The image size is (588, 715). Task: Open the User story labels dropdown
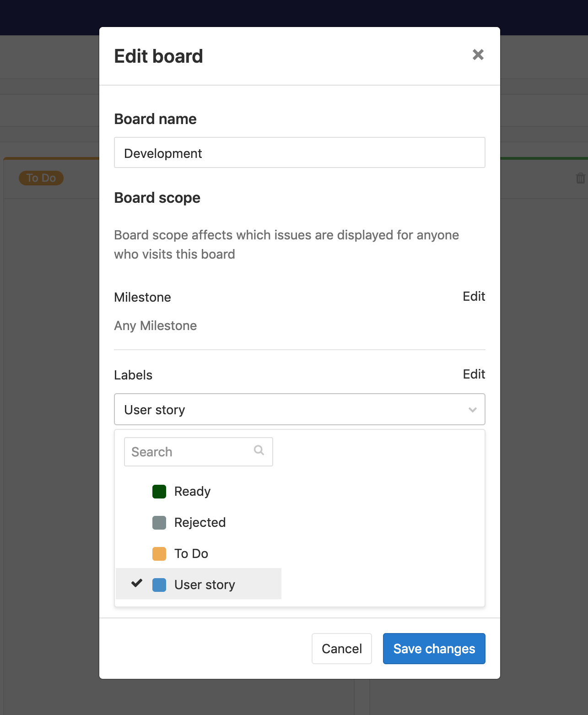(x=299, y=409)
